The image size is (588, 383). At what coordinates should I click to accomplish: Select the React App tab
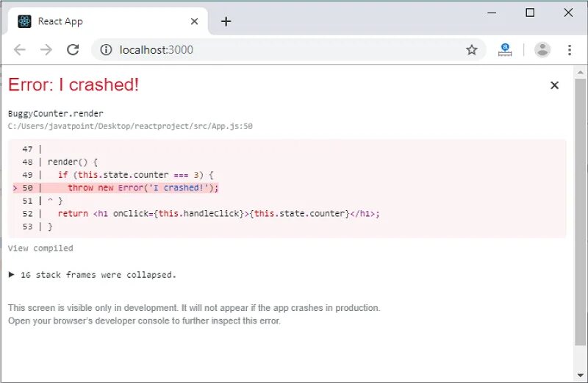(x=108, y=21)
